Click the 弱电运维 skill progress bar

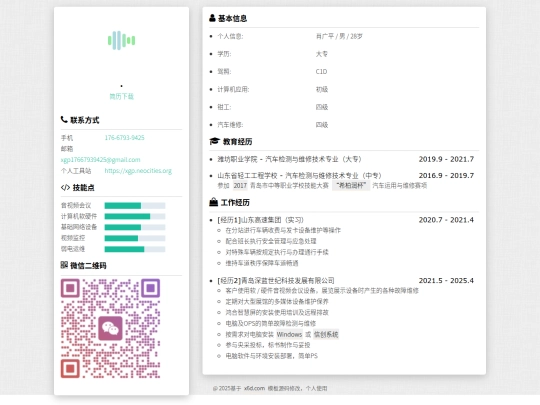(x=135, y=249)
